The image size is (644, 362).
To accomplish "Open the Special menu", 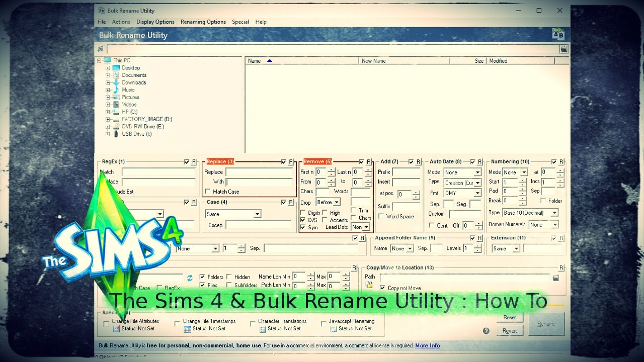I will point(240,22).
